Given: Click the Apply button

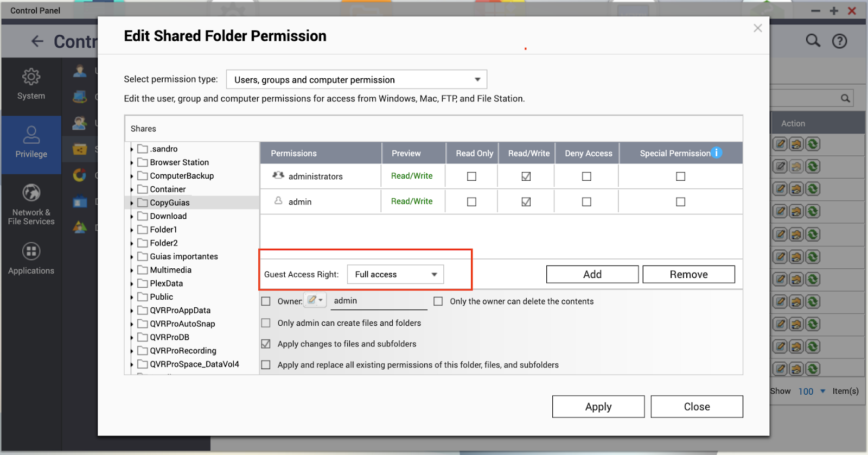Looking at the screenshot, I should click(x=598, y=407).
